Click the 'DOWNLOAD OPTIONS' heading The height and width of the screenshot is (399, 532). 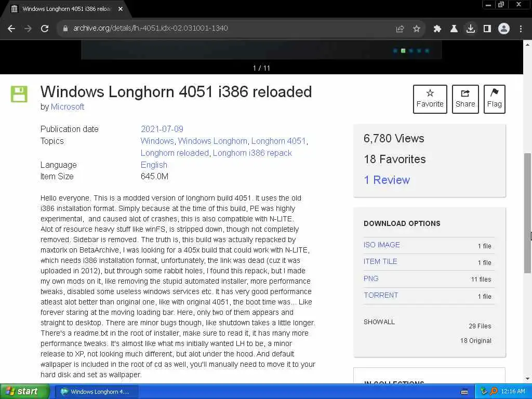click(402, 223)
